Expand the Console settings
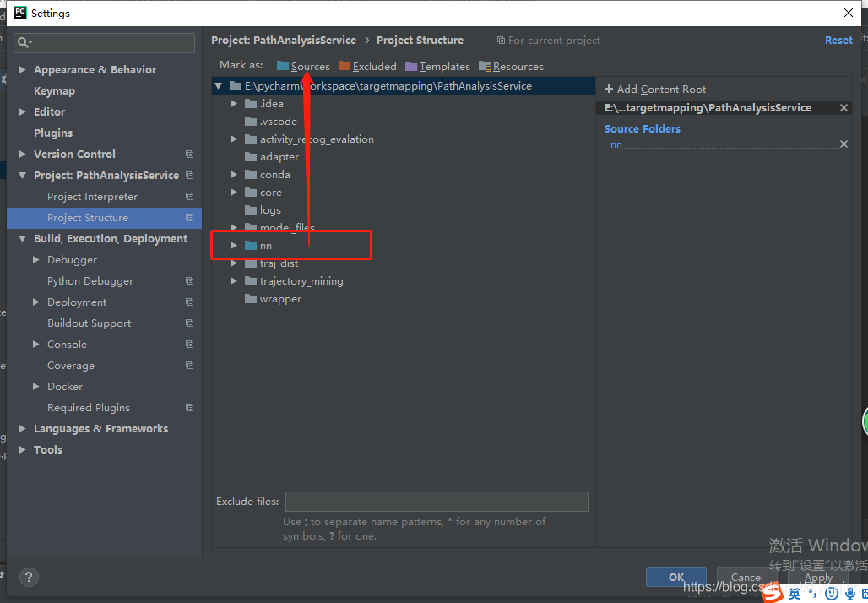The width and height of the screenshot is (868, 603). coord(36,345)
